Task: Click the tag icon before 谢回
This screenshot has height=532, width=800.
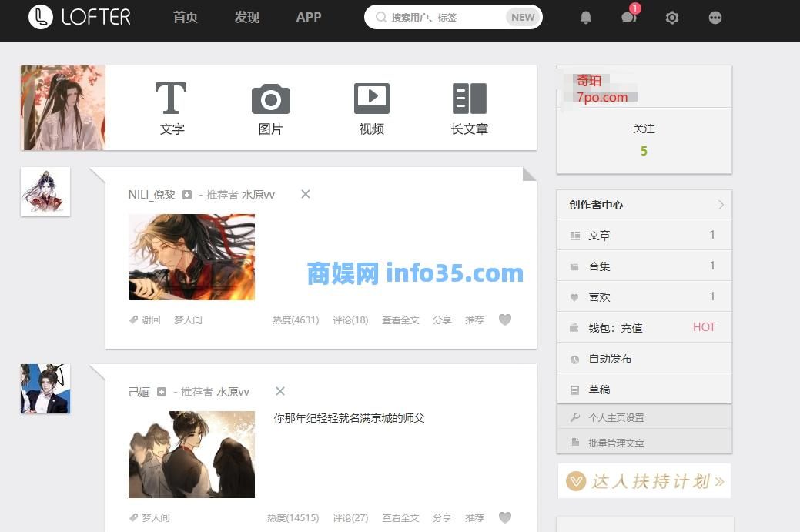Action: click(134, 320)
